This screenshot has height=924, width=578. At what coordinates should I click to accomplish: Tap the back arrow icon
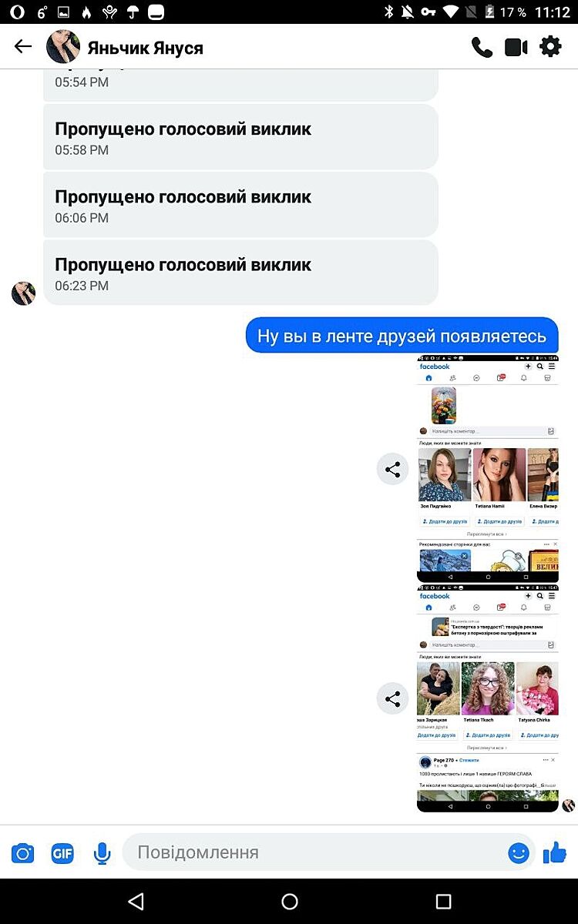(23, 47)
